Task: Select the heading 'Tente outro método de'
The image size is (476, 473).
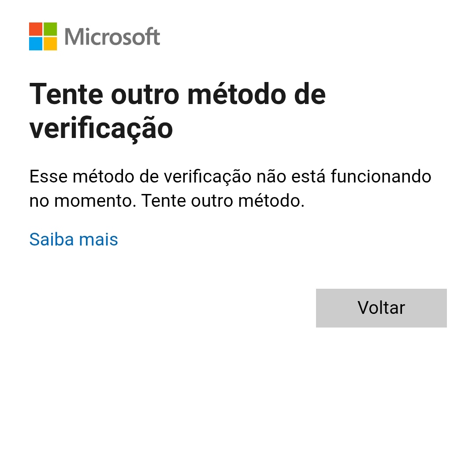Action: click(x=177, y=94)
